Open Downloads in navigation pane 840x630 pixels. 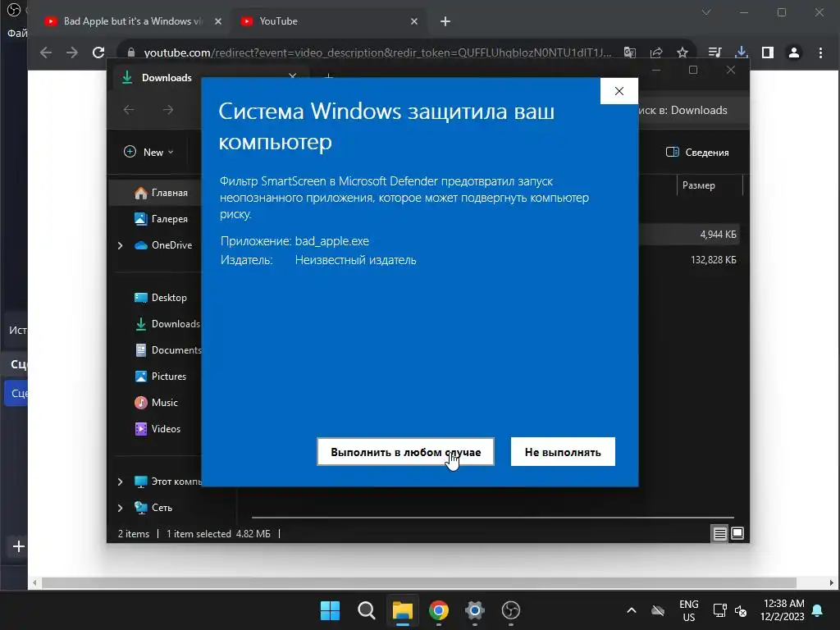tap(167, 323)
